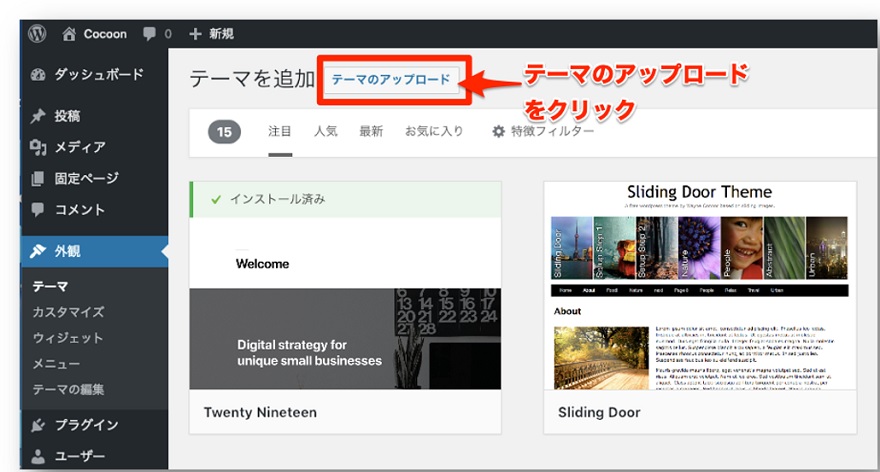Open the テーマの編集 submenu item
880x472 pixels.
[68, 389]
